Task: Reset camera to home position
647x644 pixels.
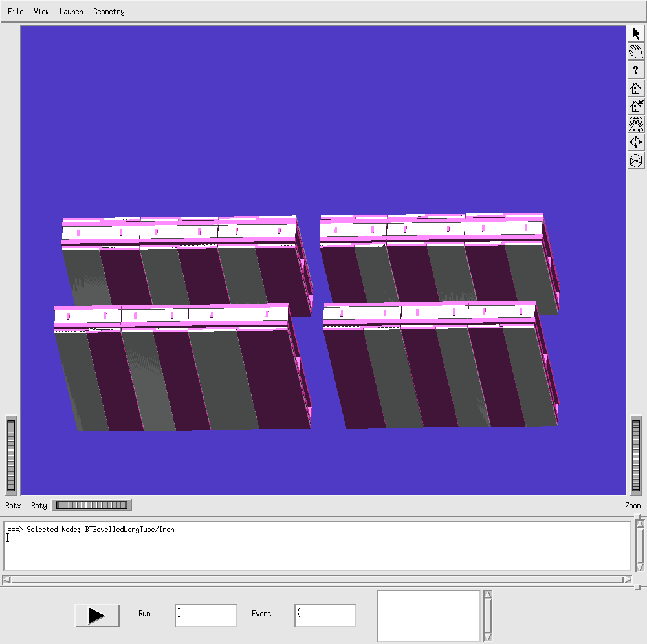Action: point(636,89)
